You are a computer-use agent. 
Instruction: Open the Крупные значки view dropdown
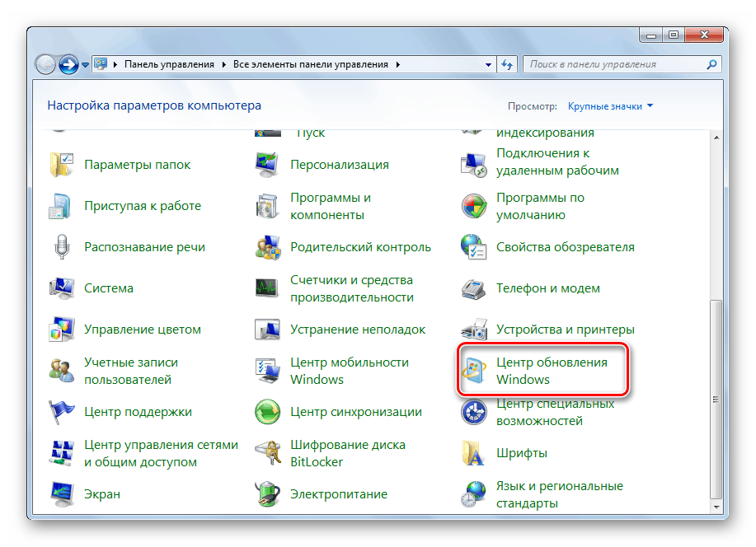tap(610, 106)
